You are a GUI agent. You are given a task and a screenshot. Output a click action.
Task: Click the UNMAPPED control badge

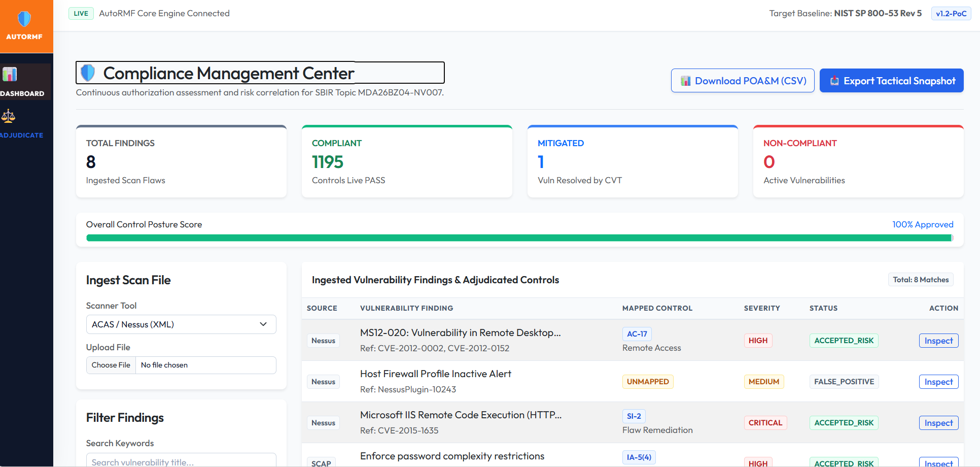click(x=648, y=382)
